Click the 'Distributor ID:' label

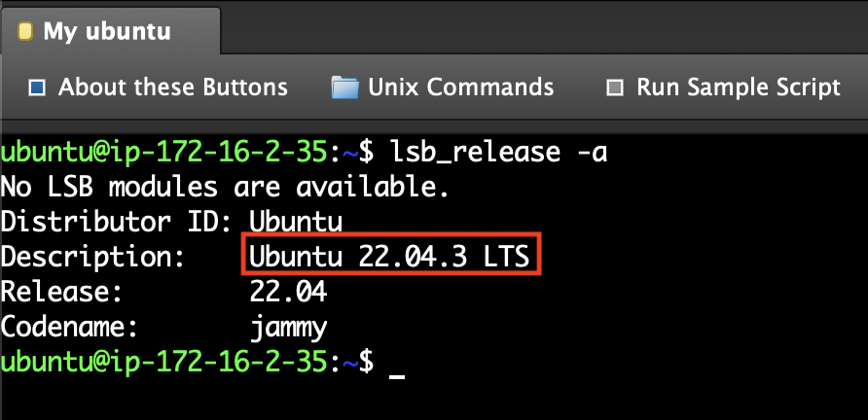point(117,223)
